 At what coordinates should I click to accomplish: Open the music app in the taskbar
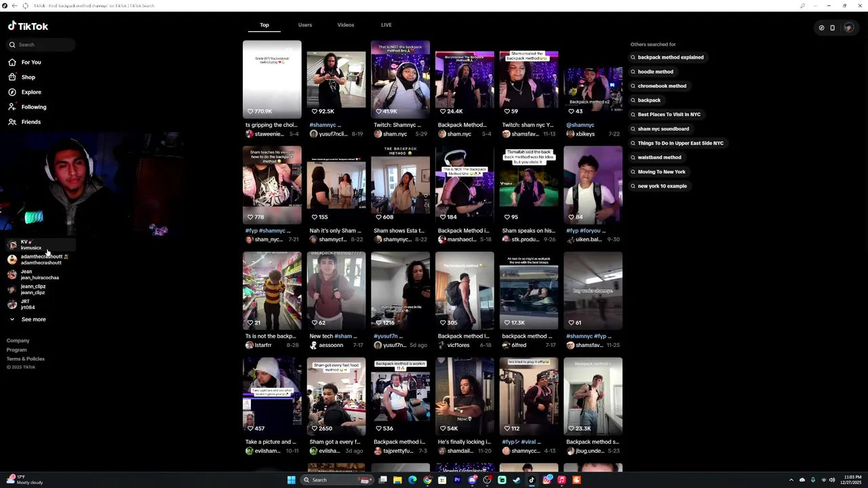pyautogui.click(x=561, y=480)
